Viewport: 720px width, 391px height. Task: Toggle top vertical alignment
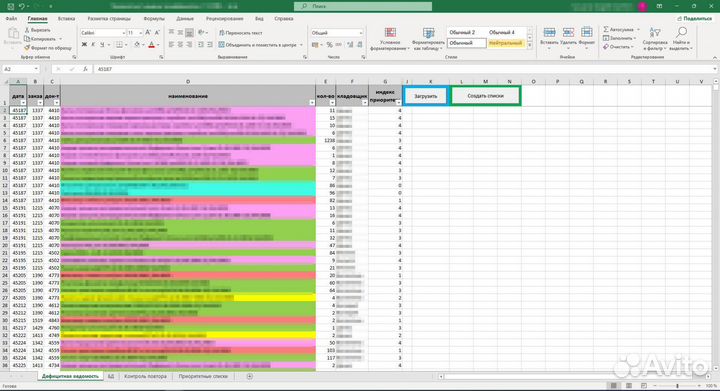pyautogui.click(x=171, y=33)
